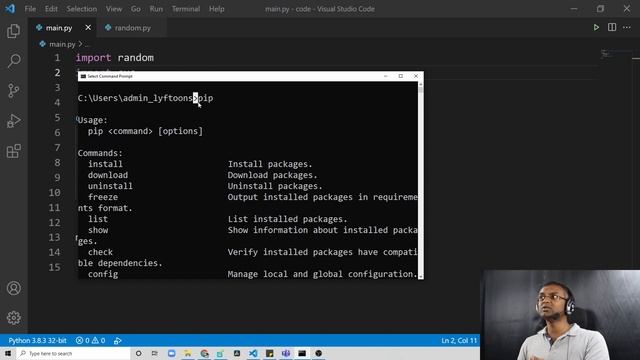Open the Extensions view
The width and height of the screenshot is (640, 360).
coord(13,151)
